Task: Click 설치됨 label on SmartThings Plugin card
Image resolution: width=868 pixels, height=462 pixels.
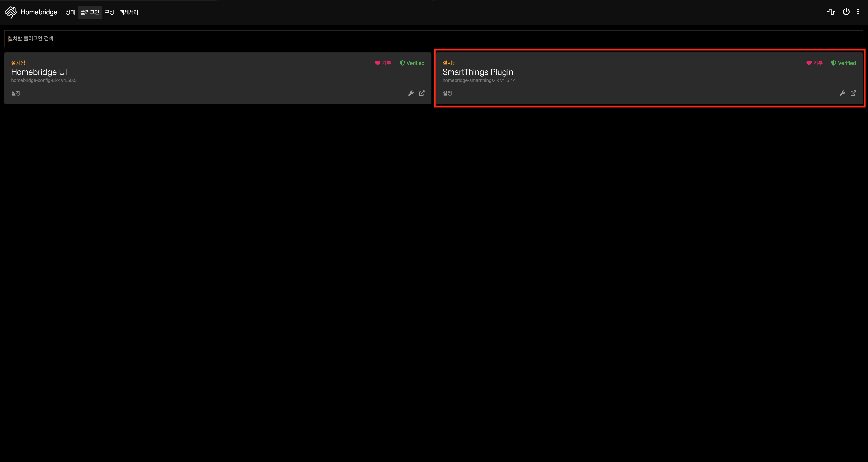Action: click(449, 63)
